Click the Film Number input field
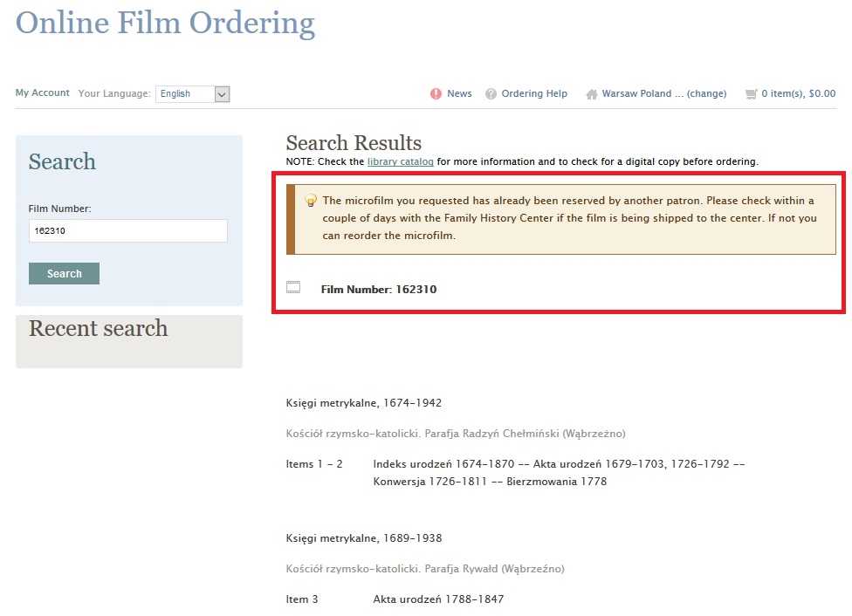 coord(127,231)
